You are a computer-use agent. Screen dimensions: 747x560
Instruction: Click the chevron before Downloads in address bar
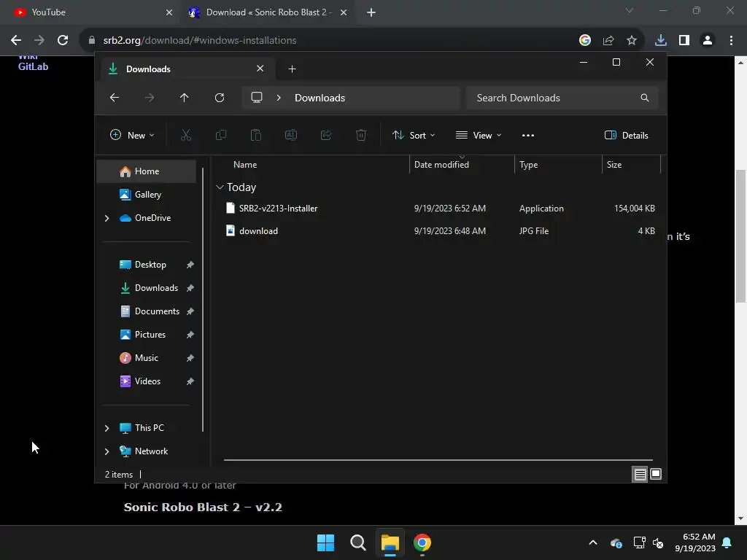click(279, 98)
